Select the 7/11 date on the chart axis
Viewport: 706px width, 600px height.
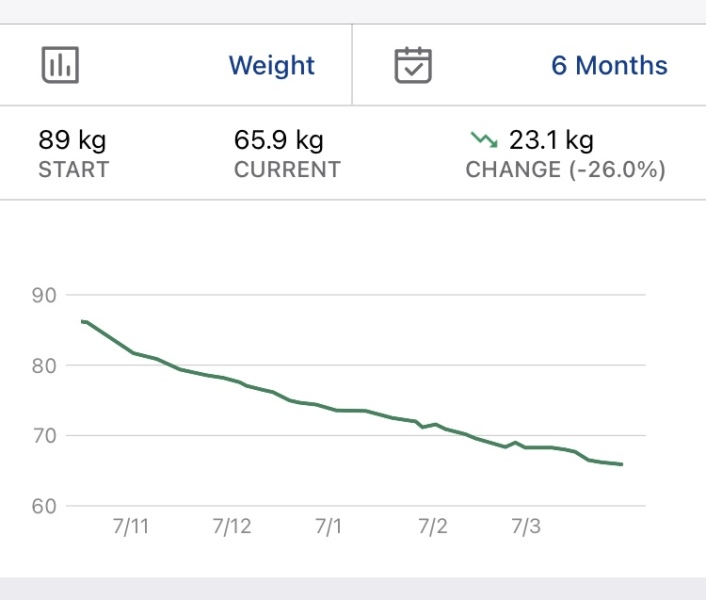(x=131, y=527)
